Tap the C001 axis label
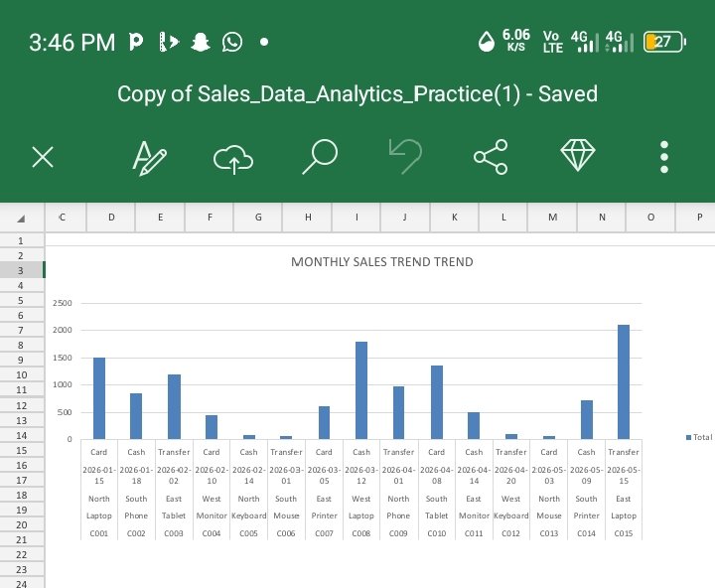 click(x=99, y=533)
